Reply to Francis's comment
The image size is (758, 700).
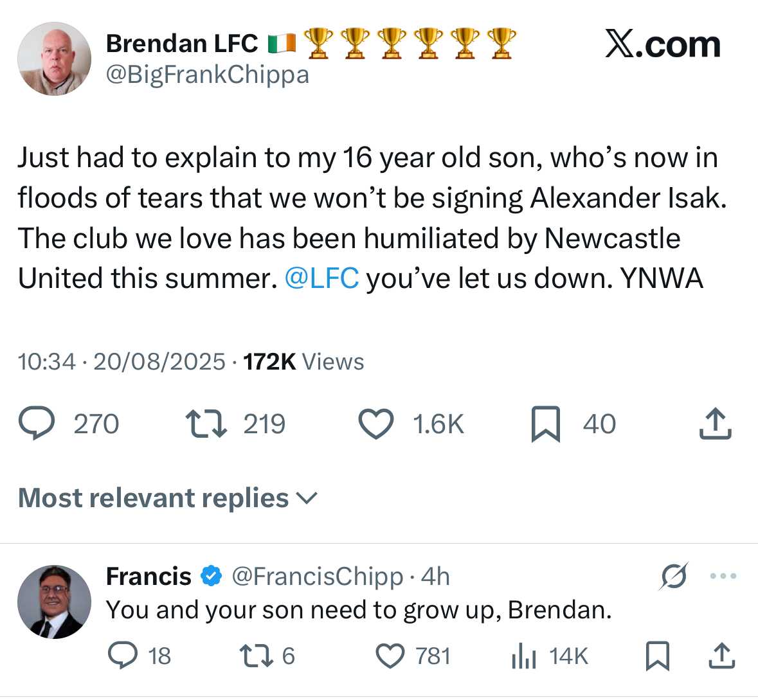pyautogui.click(x=122, y=656)
